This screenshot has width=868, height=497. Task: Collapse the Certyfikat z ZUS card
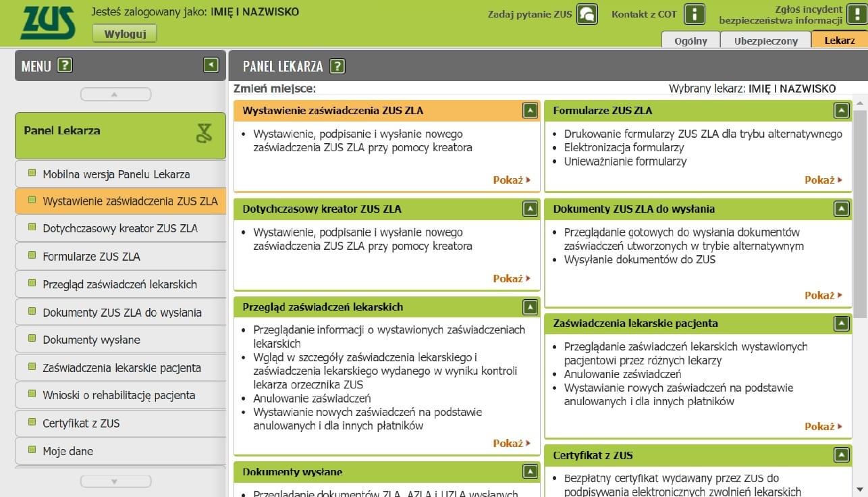pos(841,455)
